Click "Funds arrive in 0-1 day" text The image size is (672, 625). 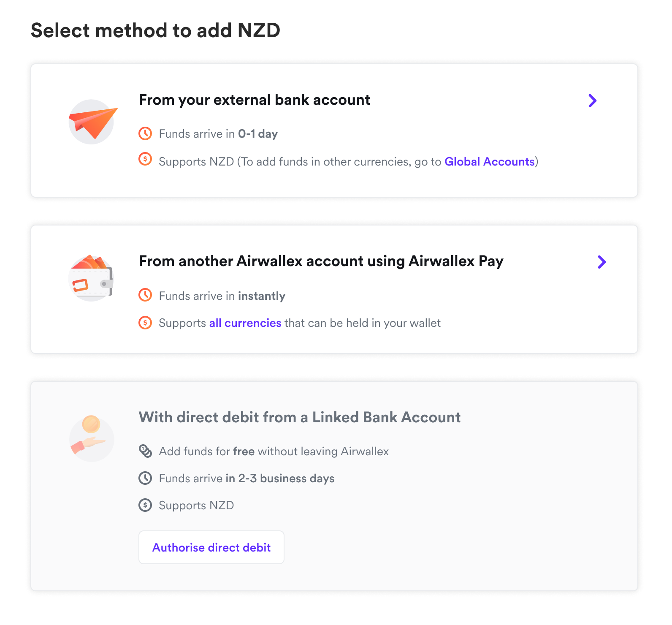(x=218, y=134)
